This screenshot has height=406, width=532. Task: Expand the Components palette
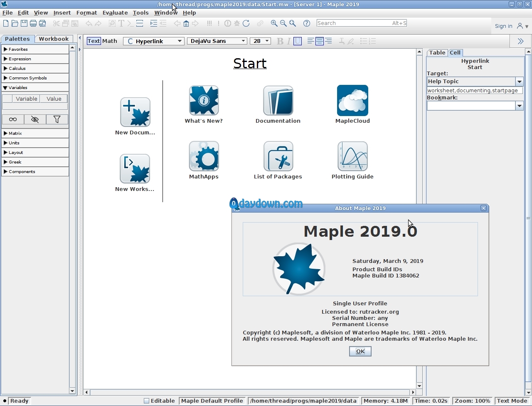(x=35, y=171)
